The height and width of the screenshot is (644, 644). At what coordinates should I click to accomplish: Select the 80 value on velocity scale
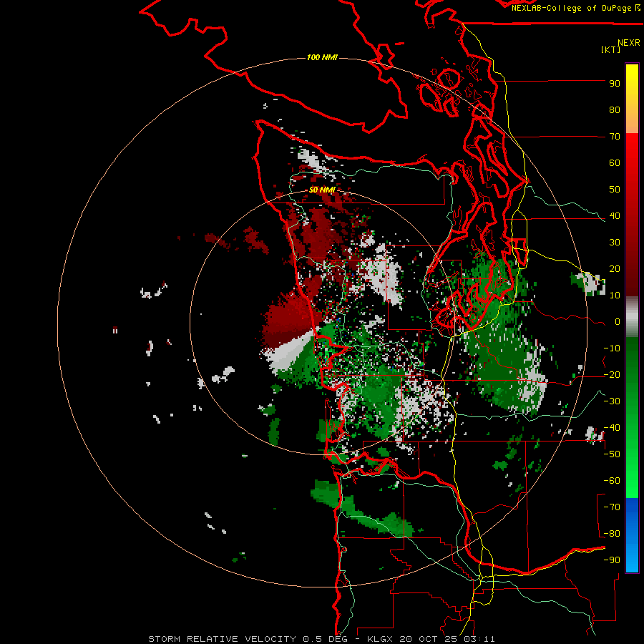pos(615,110)
